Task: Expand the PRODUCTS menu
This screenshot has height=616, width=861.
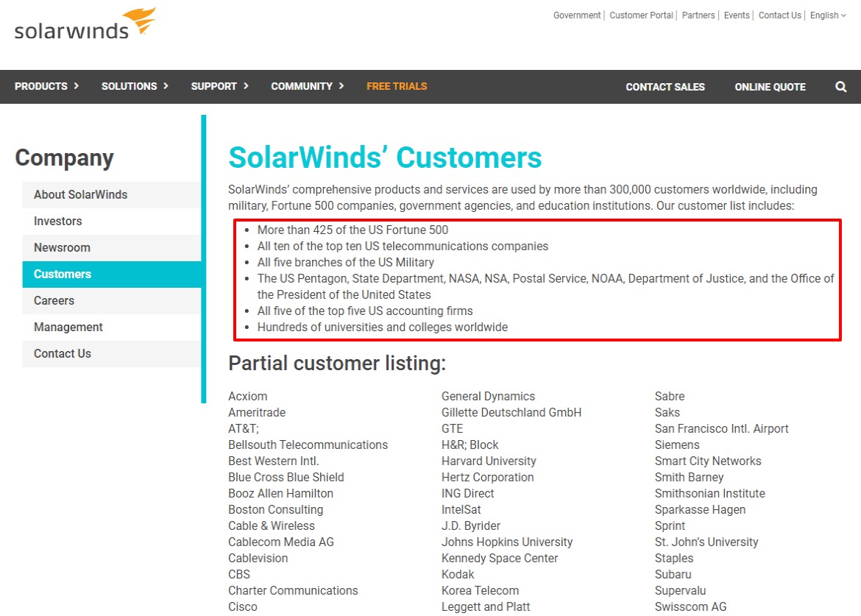Action: (x=46, y=86)
